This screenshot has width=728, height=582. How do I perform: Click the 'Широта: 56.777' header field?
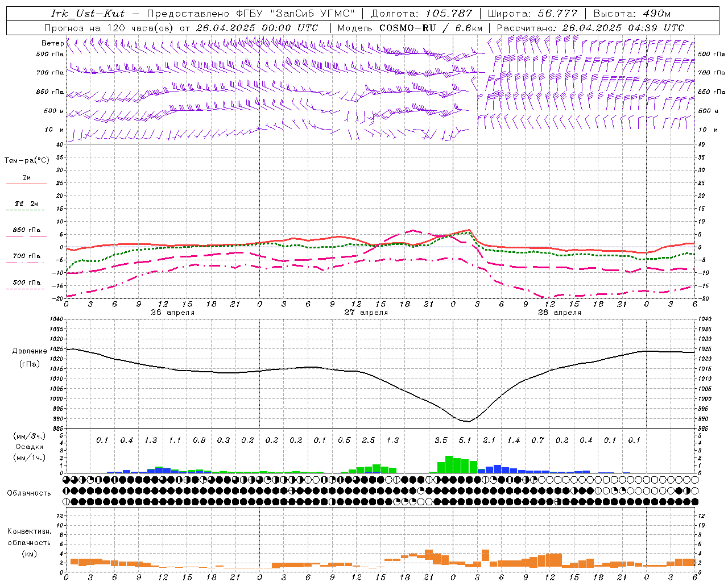pos(532,14)
